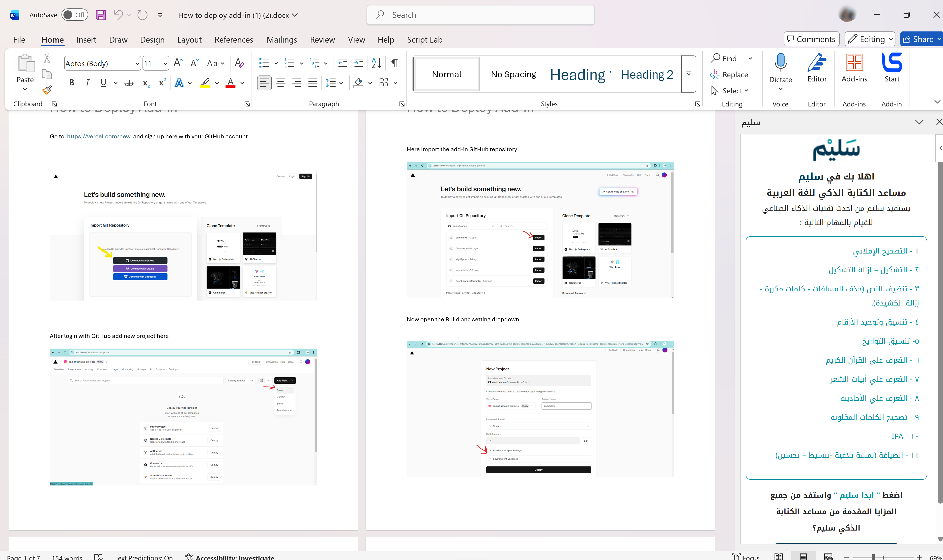Toggle bold formatting
The image size is (943, 560).
[71, 83]
